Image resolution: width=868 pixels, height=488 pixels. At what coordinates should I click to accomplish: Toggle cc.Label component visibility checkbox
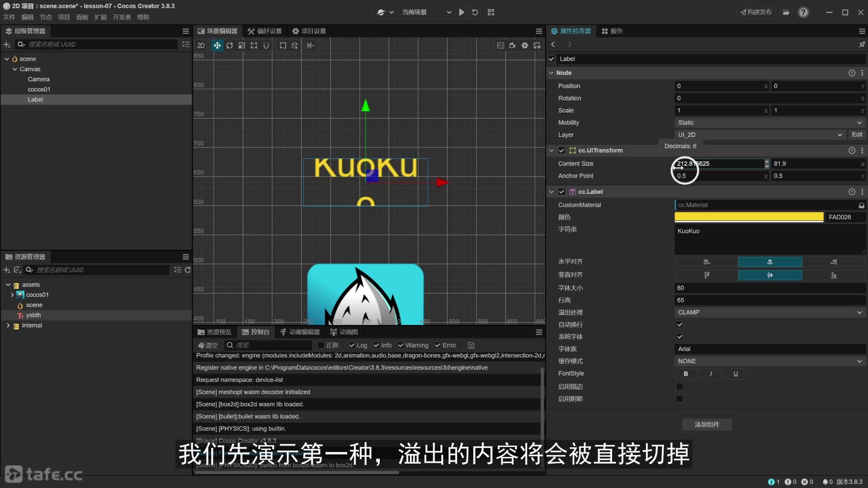561,191
